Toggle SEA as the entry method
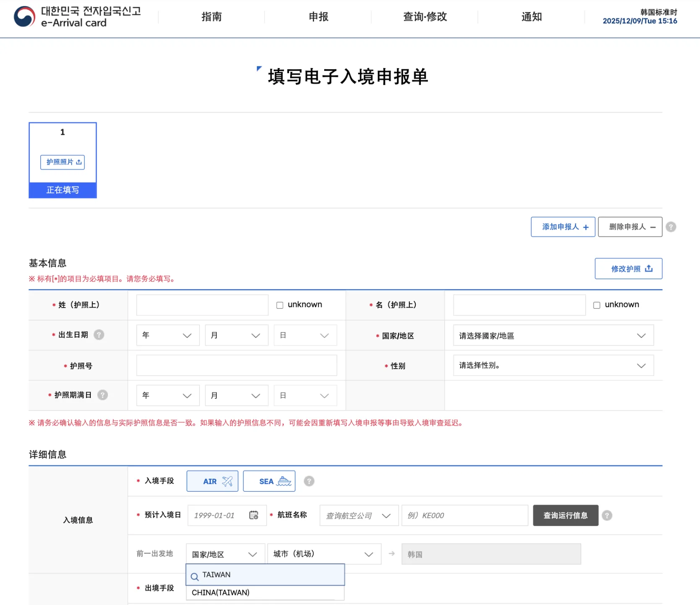This screenshot has width=700, height=605. pos(269,481)
